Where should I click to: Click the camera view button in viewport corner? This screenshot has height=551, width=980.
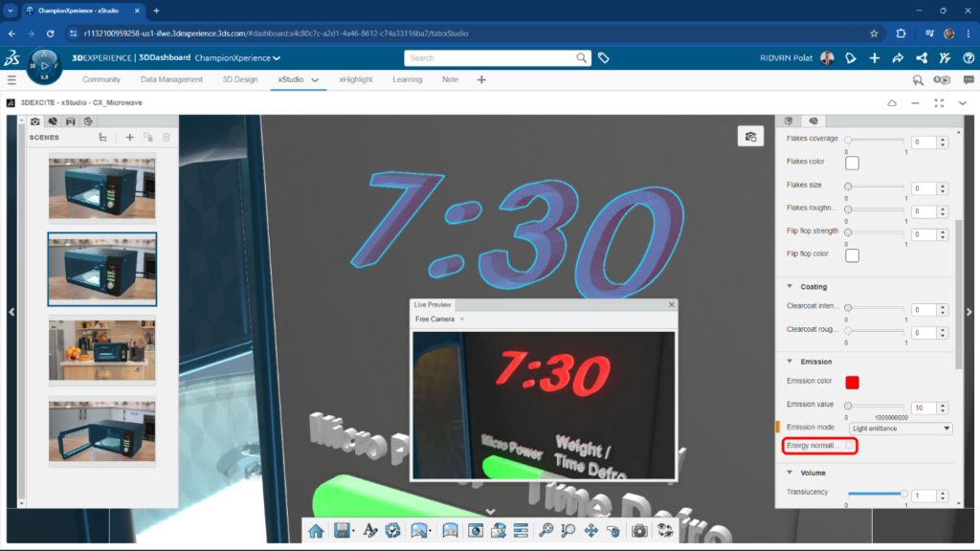click(750, 137)
